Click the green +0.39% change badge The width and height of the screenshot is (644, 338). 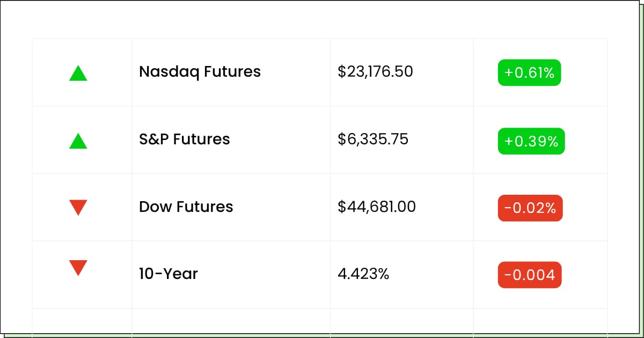[531, 141]
